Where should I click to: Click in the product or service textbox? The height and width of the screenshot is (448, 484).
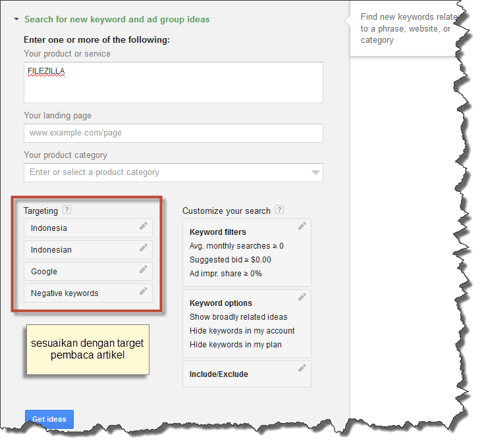click(173, 82)
